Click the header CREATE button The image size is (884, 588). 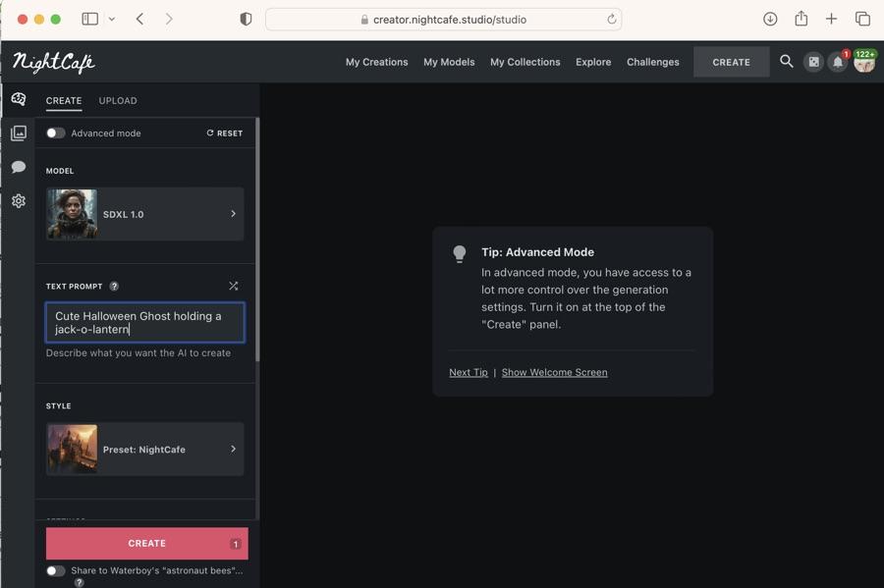[x=731, y=62]
